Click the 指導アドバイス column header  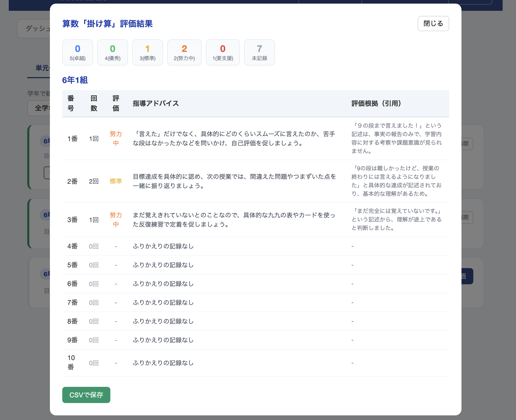[x=156, y=103]
